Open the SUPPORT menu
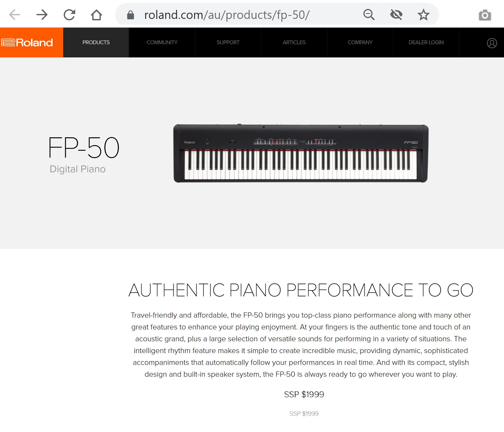504x432 pixels. 228,43
